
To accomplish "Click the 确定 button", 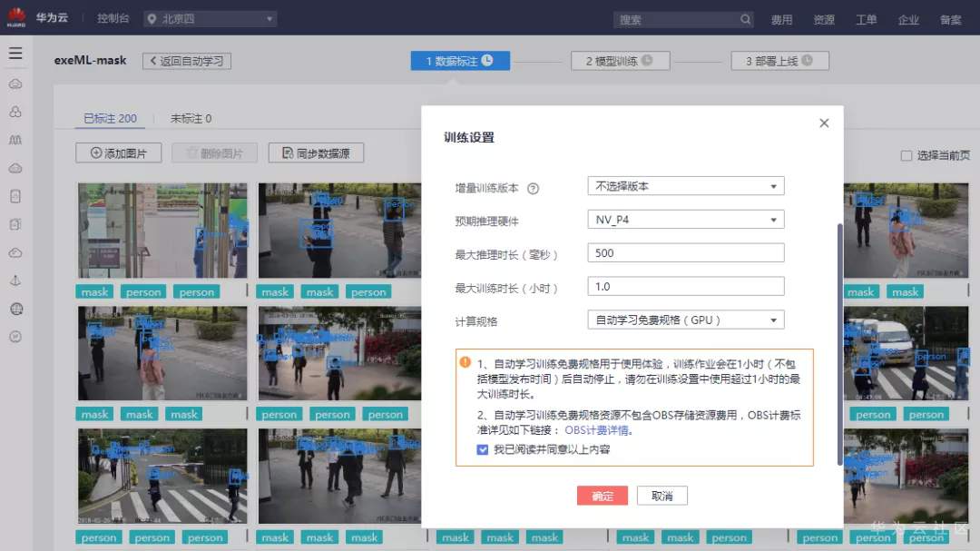I will pyautogui.click(x=602, y=496).
